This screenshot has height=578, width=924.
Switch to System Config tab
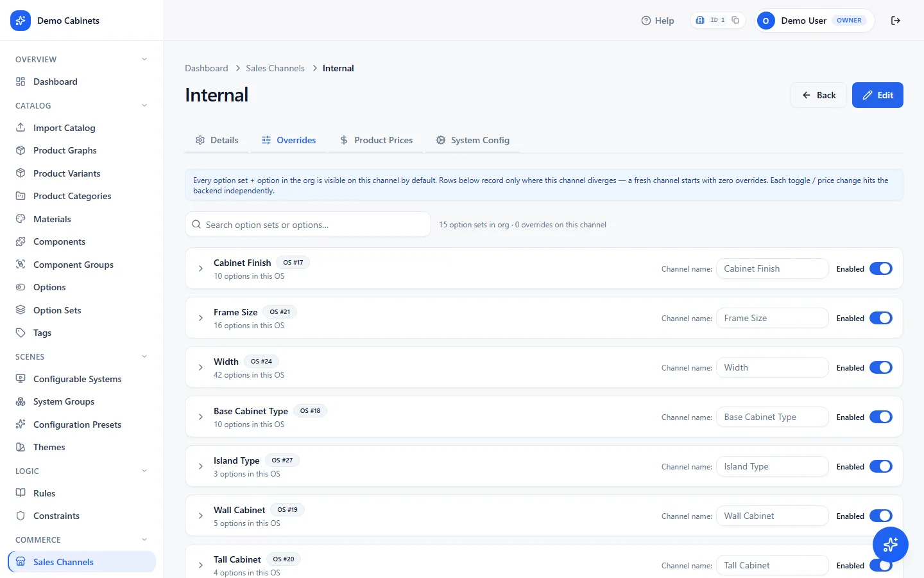pyautogui.click(x=473, y=140)
